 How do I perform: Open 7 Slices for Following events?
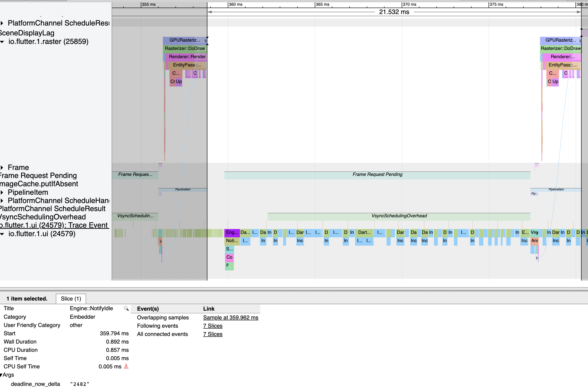(x=212, y=326)
